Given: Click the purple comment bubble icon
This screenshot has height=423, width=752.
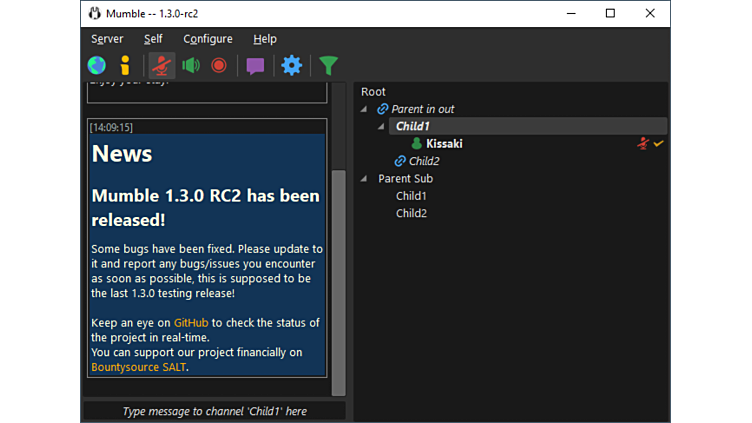Looking at the screenshot, I should pyautogui.click(x=255, y=66).
